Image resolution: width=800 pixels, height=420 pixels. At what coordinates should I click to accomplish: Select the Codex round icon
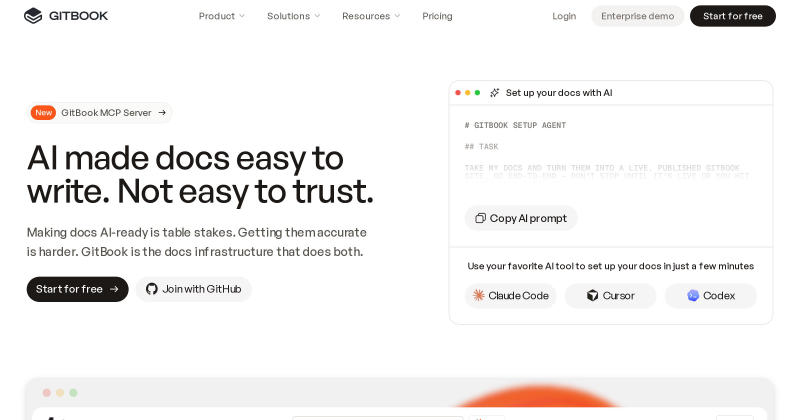[693, 295]
